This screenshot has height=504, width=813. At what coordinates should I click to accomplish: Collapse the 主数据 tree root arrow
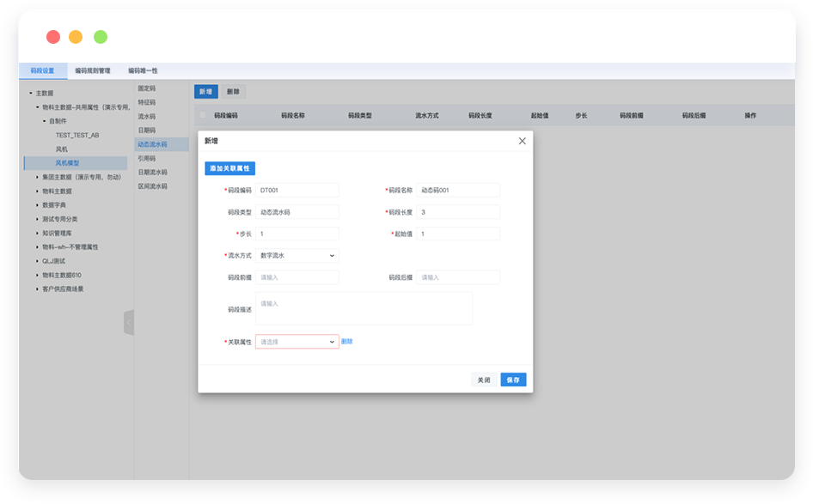point(31,93)
